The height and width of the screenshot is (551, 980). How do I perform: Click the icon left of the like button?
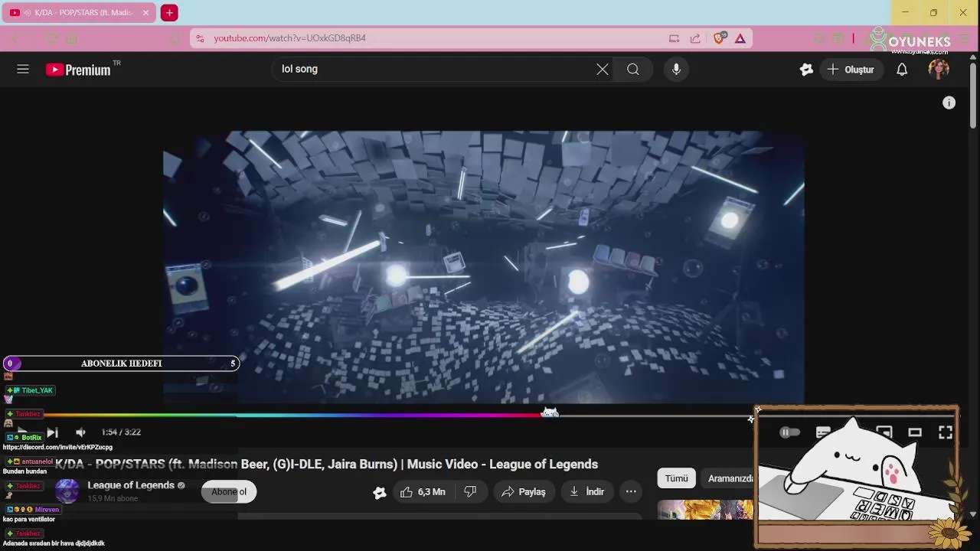click(x=380, y=493)
